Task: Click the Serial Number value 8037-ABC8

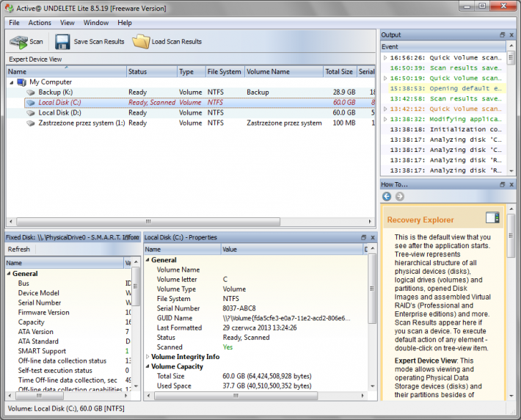Action: 239,308
